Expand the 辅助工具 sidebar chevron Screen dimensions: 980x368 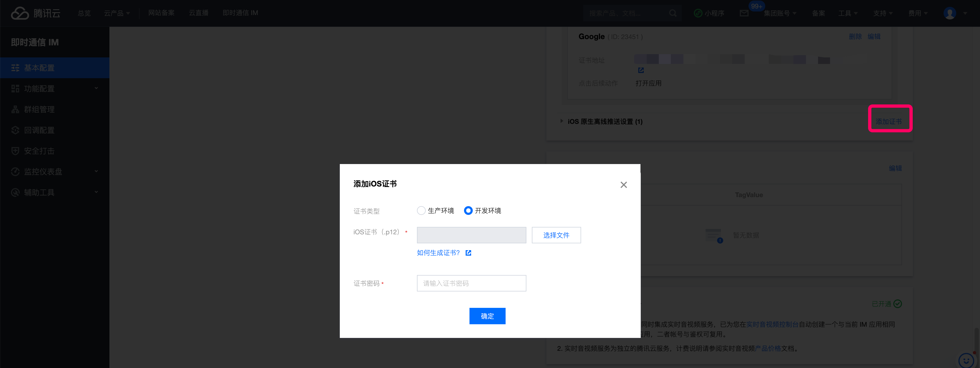click(x=96, y=192)
